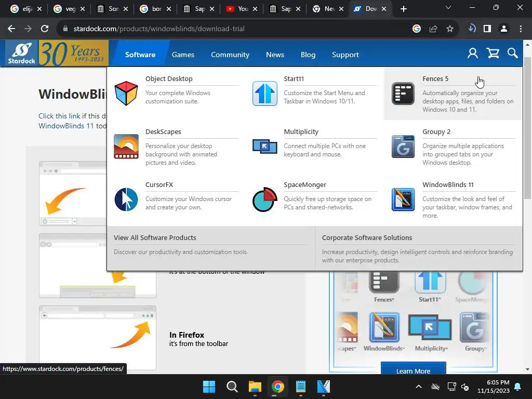Open the Object Desktop title link
532x399 pixels.
pos(169,79)
